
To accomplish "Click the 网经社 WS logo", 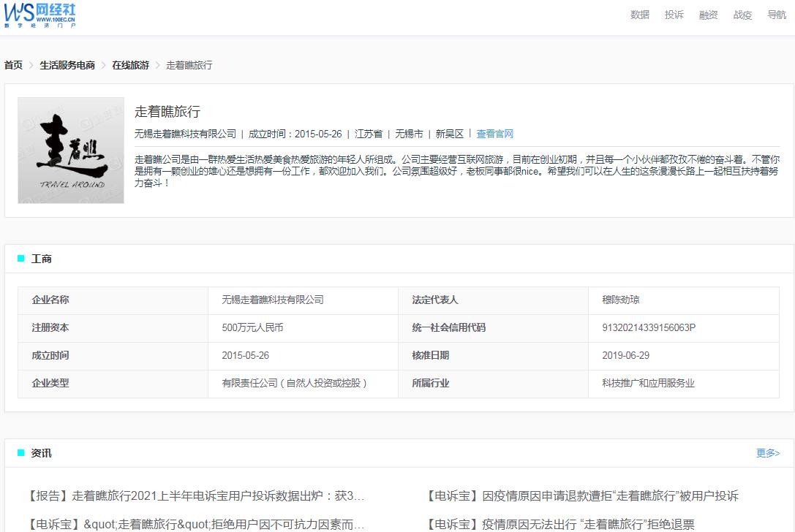I will point(40,15).
